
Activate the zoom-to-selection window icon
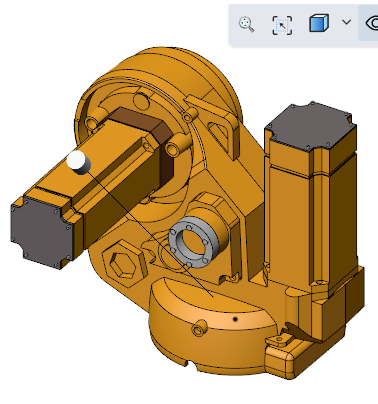282,25
